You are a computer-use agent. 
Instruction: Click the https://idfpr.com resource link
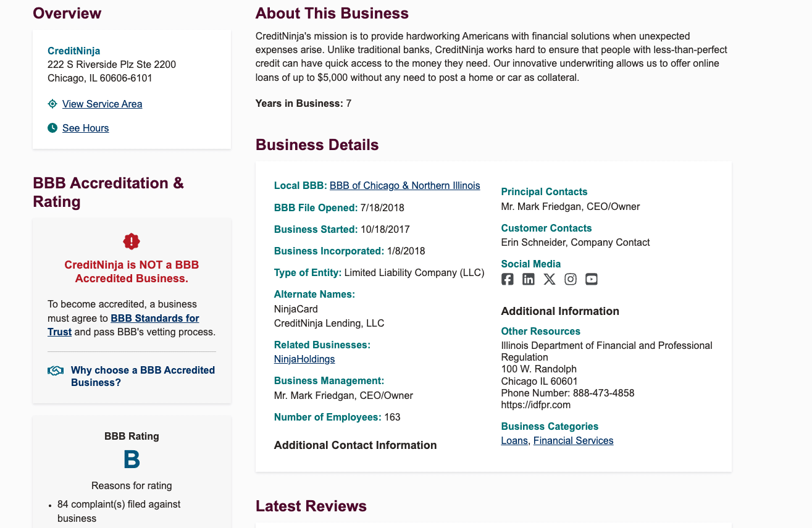tap(535, 404)
